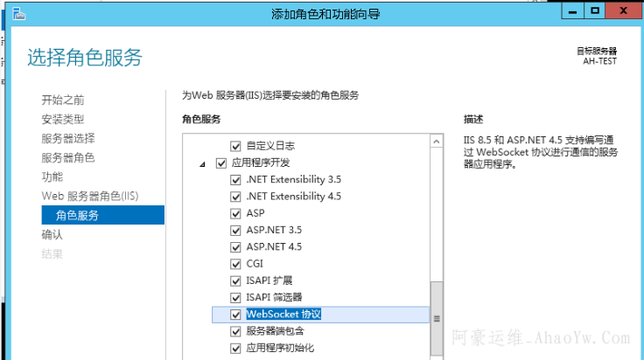Uncheck the 自定义日志 checkbox
Viewport: 644px width, 360px height.
[x=234, y=146]
